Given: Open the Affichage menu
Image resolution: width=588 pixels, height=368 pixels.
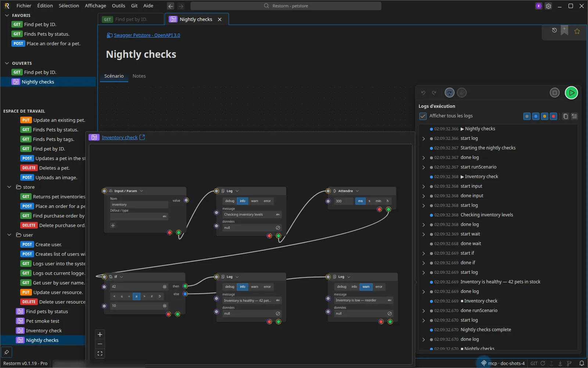Looking at the screenshot, I should tap(95, 6).
